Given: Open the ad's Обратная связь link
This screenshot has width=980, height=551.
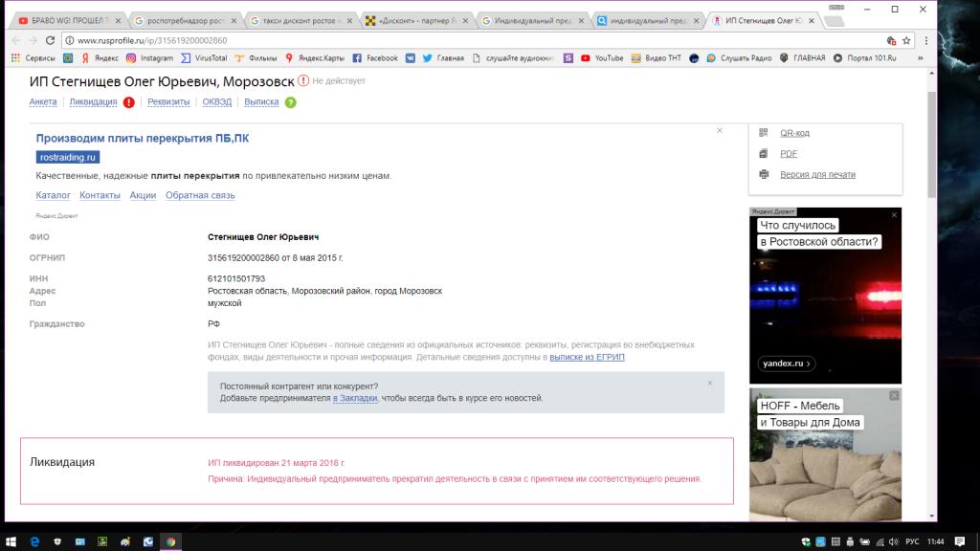Looking at the screenshot, I should (x=200, y=195).
